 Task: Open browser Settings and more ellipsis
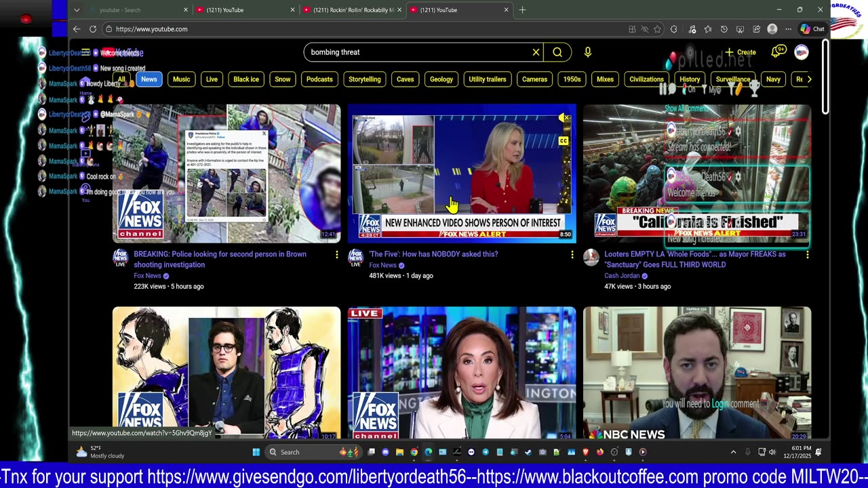tap(788, 29)
